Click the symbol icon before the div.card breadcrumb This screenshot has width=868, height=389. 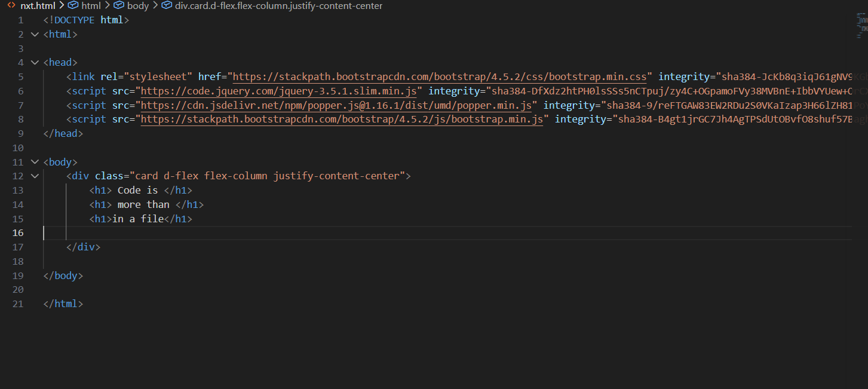[167, 5]
